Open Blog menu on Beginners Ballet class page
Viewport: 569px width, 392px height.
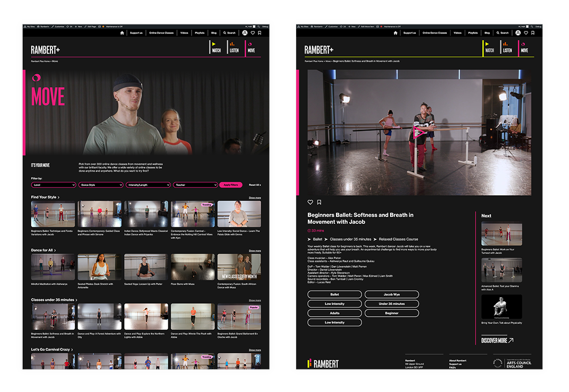487,33
